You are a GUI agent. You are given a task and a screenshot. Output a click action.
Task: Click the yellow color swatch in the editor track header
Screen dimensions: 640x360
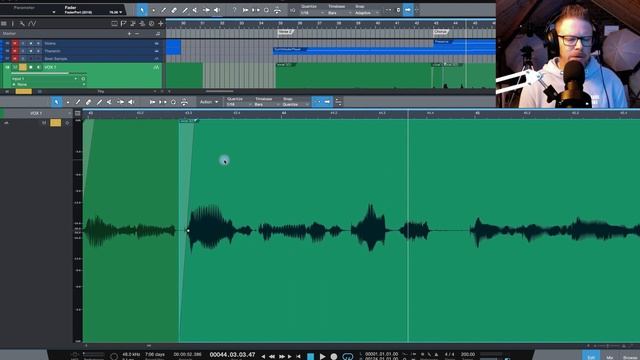point(56,122)
